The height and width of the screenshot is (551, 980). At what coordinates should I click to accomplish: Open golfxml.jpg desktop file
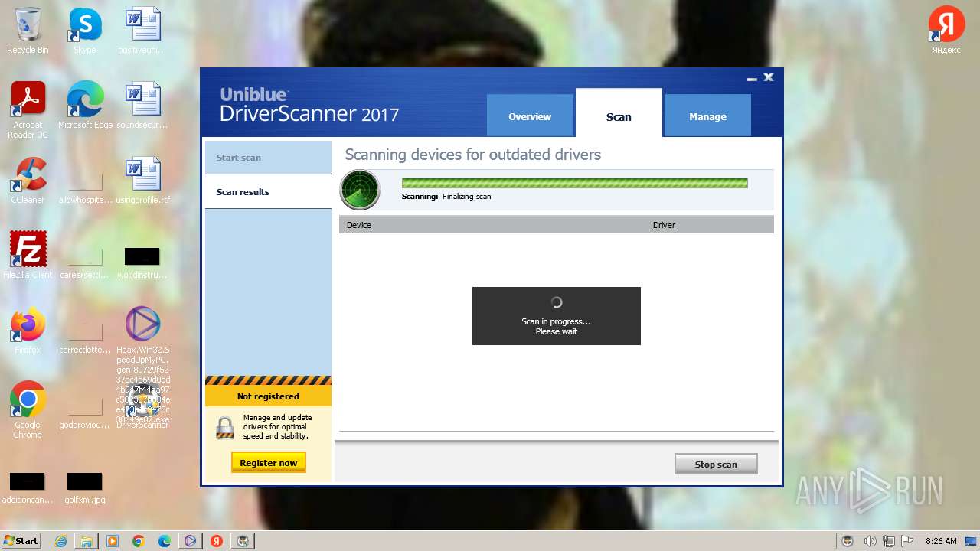click(x=85, y=488)
